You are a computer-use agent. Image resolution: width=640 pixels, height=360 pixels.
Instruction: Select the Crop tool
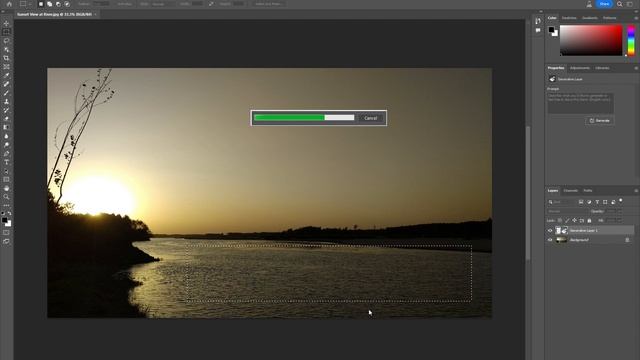(x=6, y=58)
